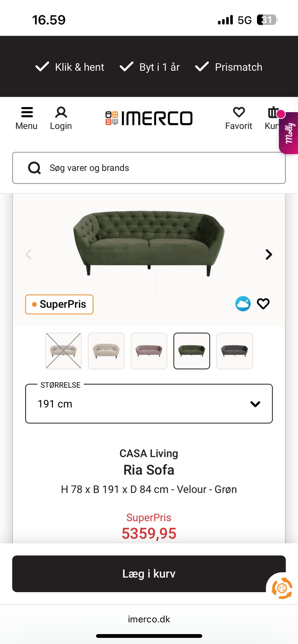The height and width of the screenshot is (644, 298).
Task: Tap the Prismatch header item
Action: point(229,67)
